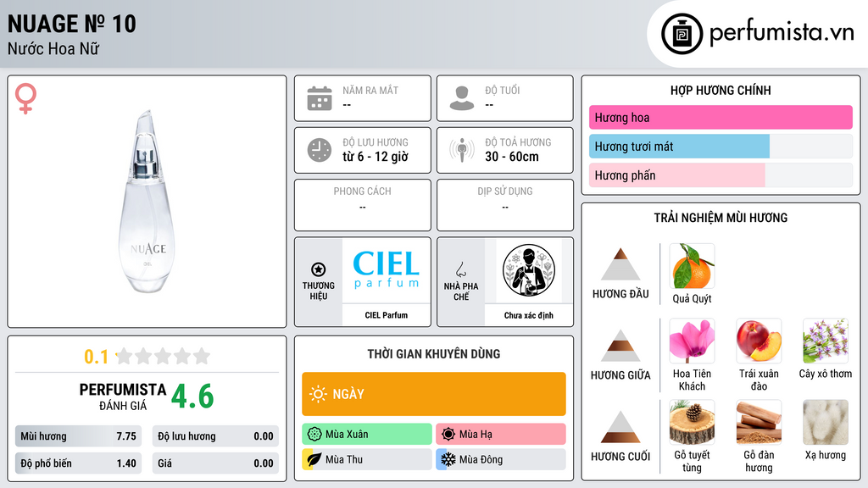The image size is (868, 488).
Task: Select the Mùa Thu season bar
Action: [x=367, y=459]
